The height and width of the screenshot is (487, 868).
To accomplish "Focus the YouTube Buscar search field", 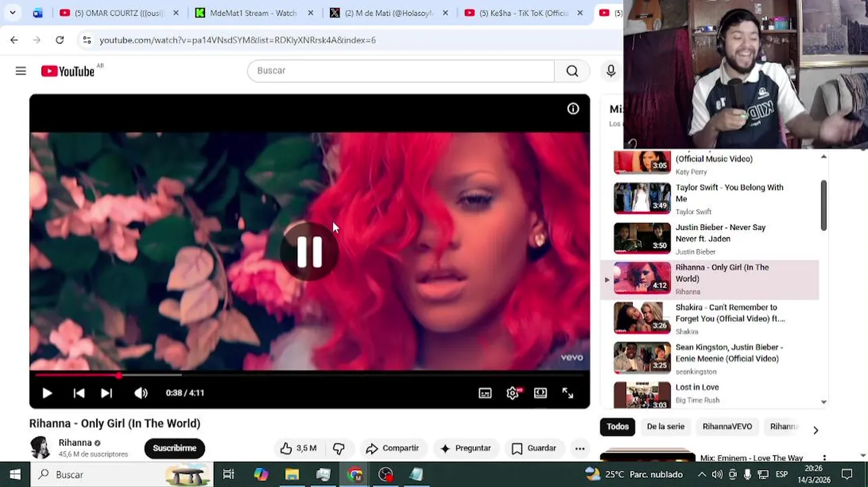I will 401,71.
